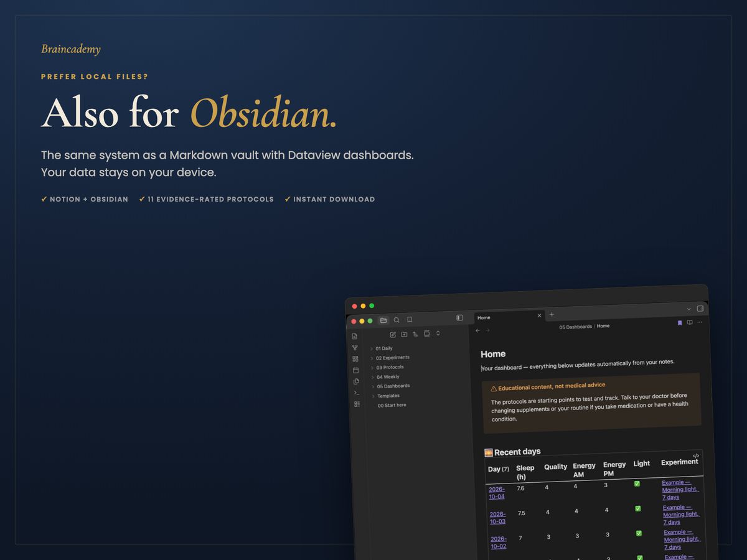Open the bookmarks panel icon beside search
This screenshot has height=560, width=747.
click(410, 320)
